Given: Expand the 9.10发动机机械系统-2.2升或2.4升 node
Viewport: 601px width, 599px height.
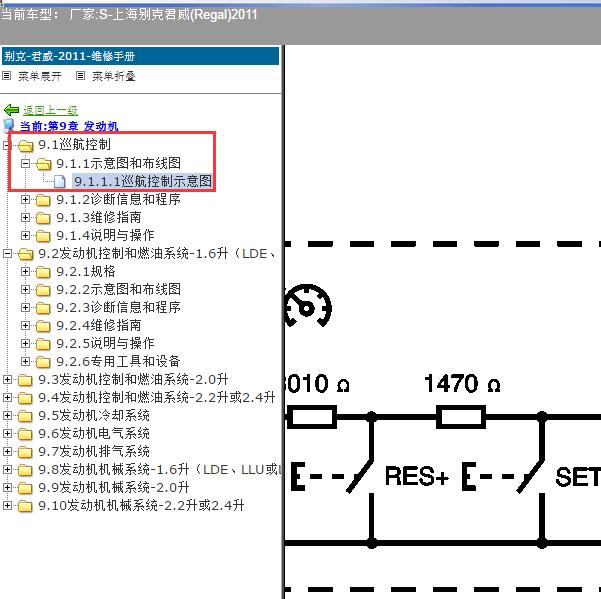Looking at the screenshot, I should coord(7,505).
